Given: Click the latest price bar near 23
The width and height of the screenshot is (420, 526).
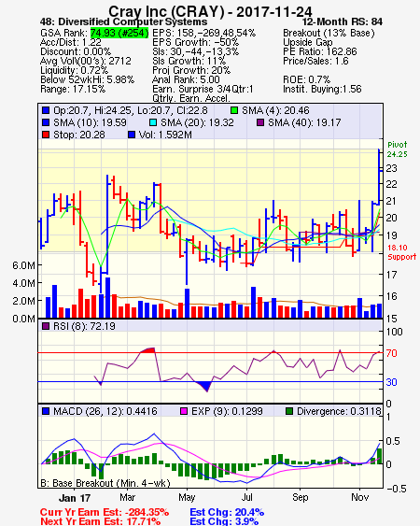Looking at the screenshot, I should click(380, 177).
